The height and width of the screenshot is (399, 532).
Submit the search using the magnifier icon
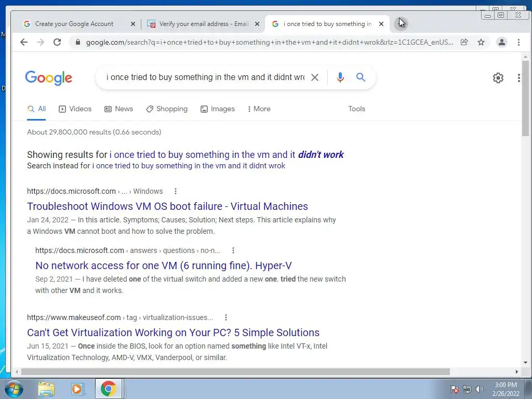[x=361, y=77]
